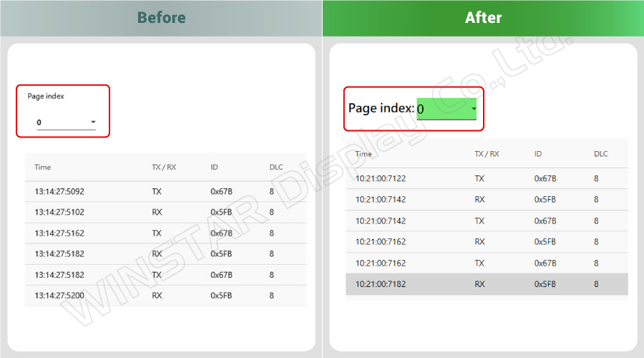Select the row with time 13:14:27:5162
Image resolution: width=644 pixels, height=358 pixels.
pyautogui.click(x=165, y=233)
